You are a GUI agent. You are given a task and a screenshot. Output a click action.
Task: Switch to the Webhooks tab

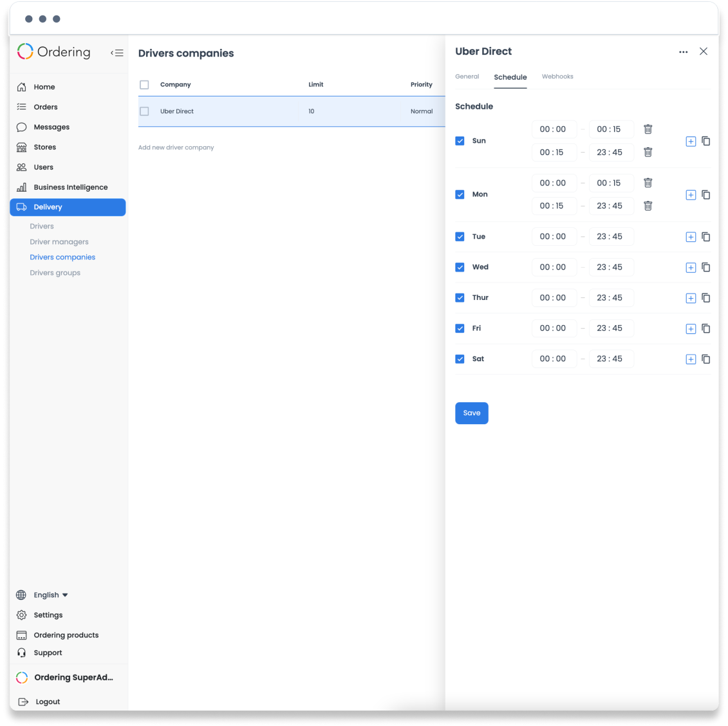click(x=557, y=77)
